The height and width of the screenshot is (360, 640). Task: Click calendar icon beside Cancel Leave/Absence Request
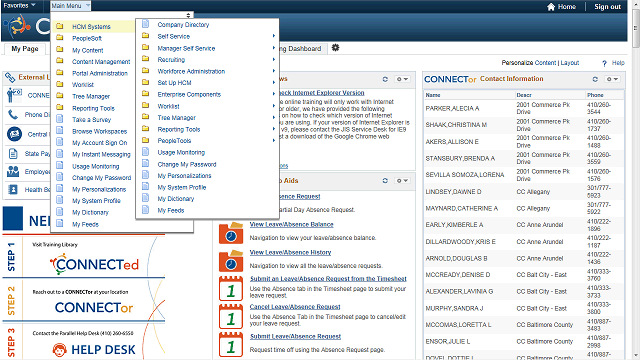click(231, 316)
